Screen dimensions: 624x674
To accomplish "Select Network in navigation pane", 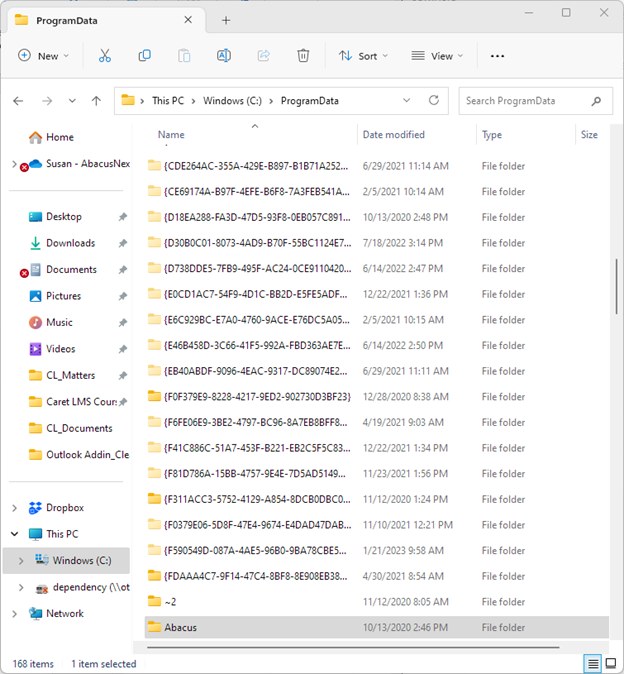I will [x=56, y=613].
